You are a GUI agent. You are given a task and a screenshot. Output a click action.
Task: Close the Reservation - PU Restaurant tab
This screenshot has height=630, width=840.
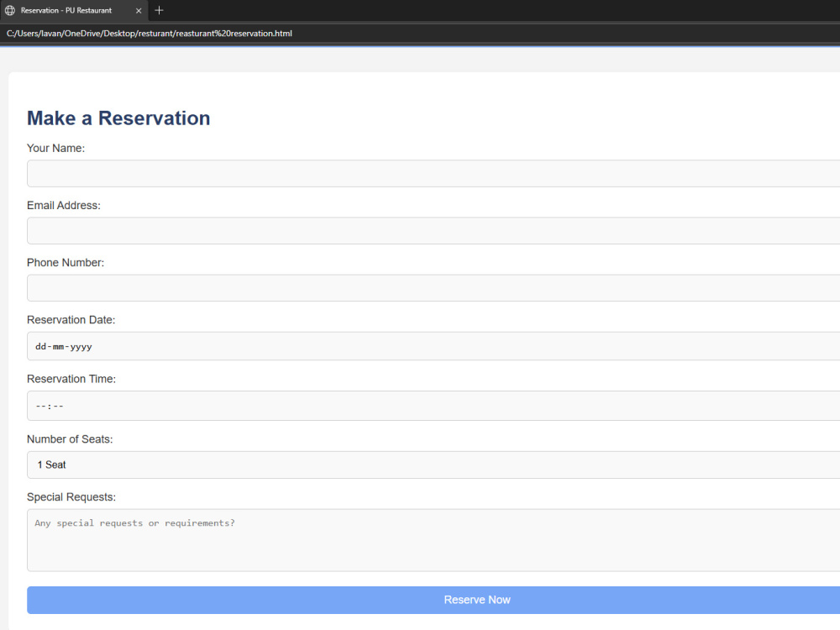point(139,11)
